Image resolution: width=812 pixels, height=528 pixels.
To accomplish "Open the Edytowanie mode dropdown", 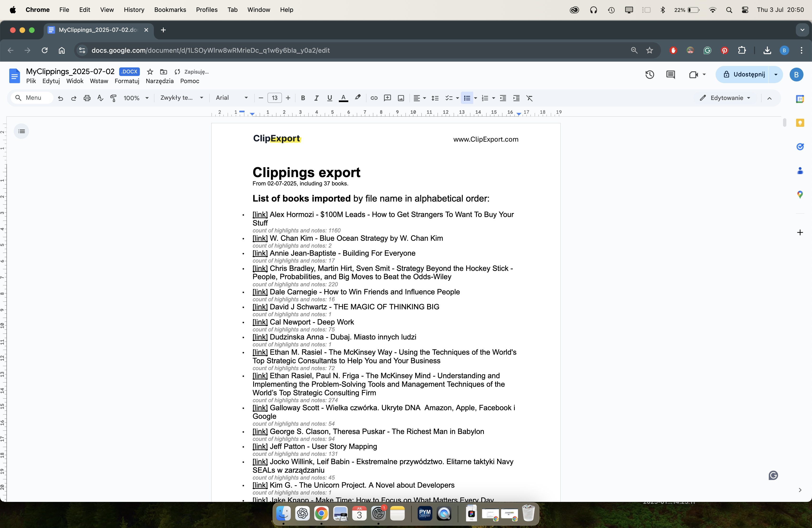I will point(726,98).
